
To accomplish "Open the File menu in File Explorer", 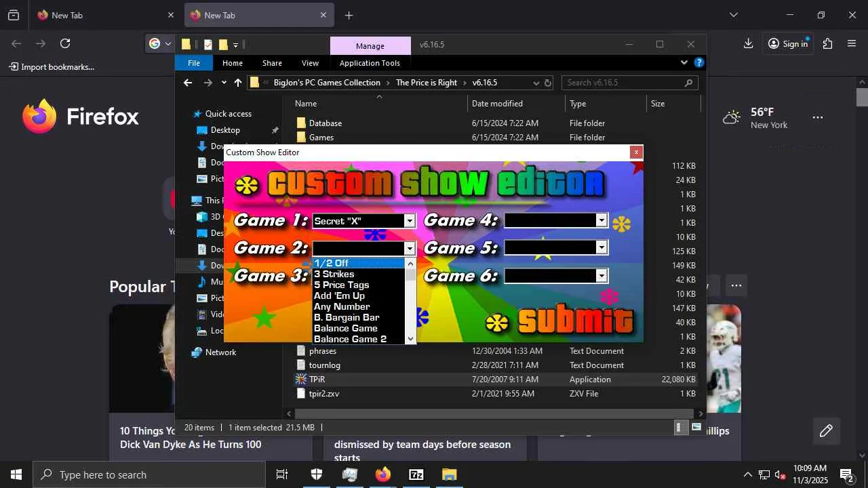I will [x=194, y=63].
